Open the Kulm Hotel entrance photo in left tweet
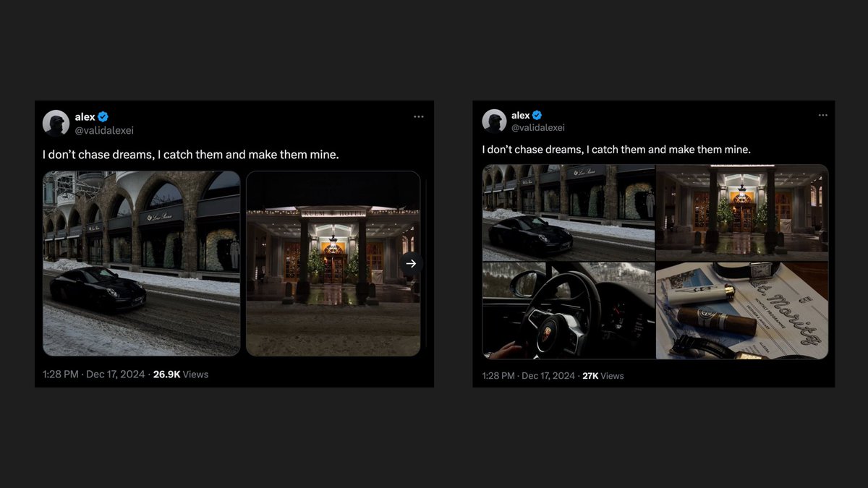868x488 pixels. [x=333, y=263]
